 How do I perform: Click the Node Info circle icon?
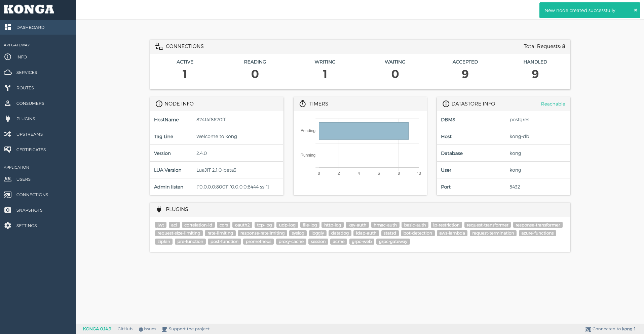click(x=159, y=104)
